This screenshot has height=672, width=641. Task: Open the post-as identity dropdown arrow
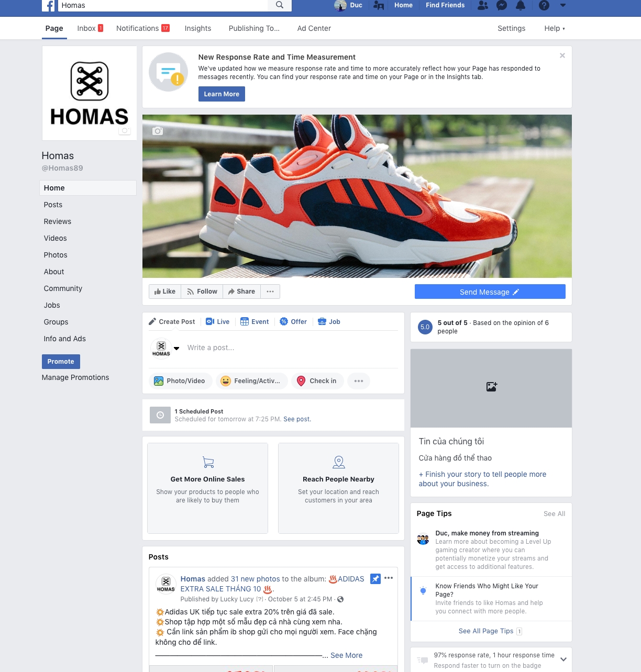coord(176,348)
